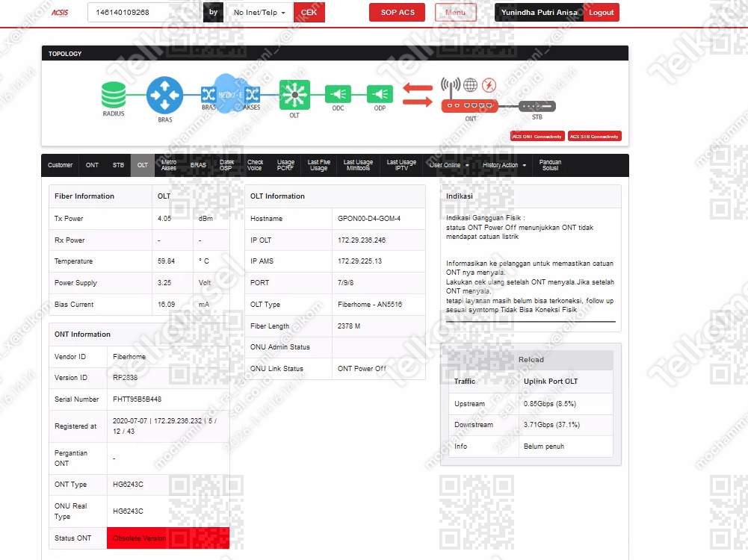
Task: Switch to the Customer tab
Action: tap(60, 165)
